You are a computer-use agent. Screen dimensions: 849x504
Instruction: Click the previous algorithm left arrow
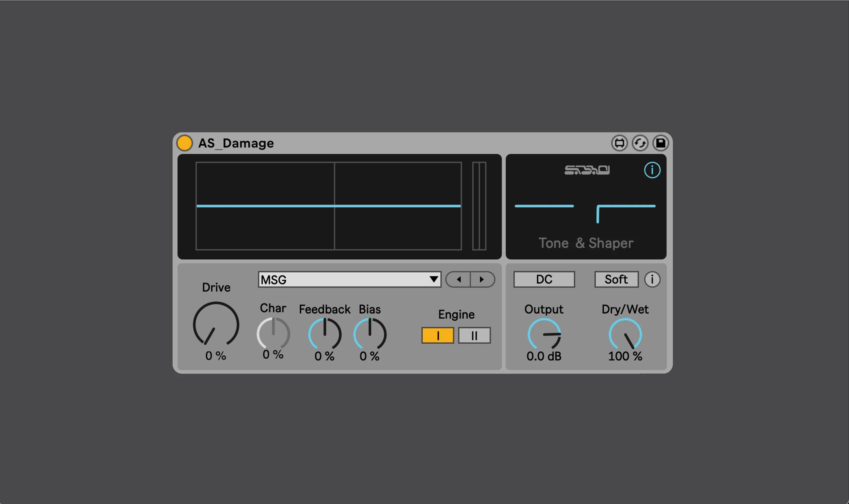(x=459, y=279)
